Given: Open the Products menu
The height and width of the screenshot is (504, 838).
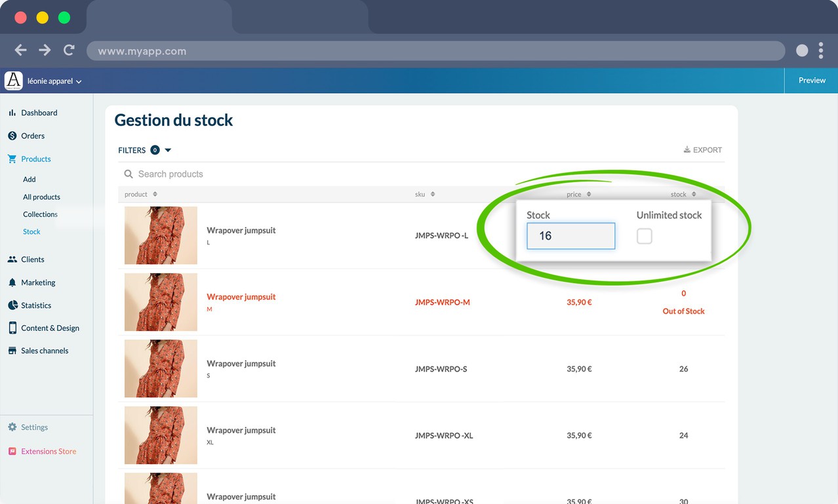Looking at the screenshot, I should (36, 159).
